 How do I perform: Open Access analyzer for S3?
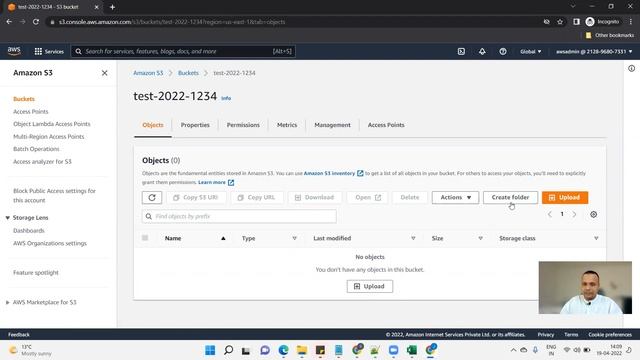[42, 162]
